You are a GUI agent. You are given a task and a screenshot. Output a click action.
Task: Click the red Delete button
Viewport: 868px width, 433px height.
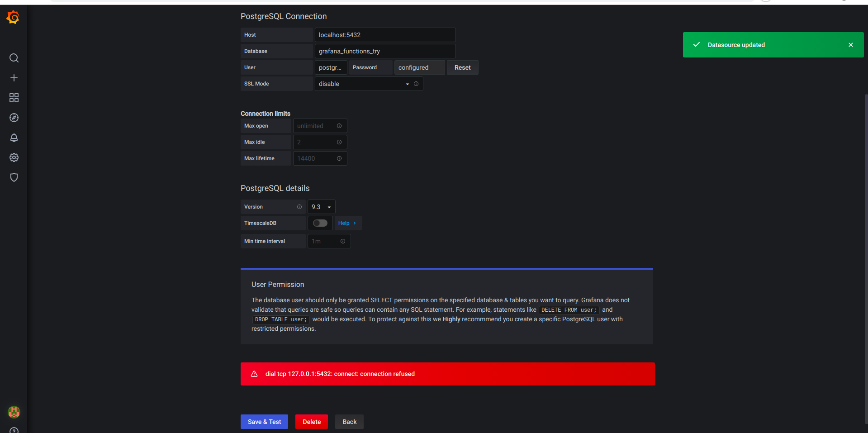pyautogui.click(x=312, y=422)
